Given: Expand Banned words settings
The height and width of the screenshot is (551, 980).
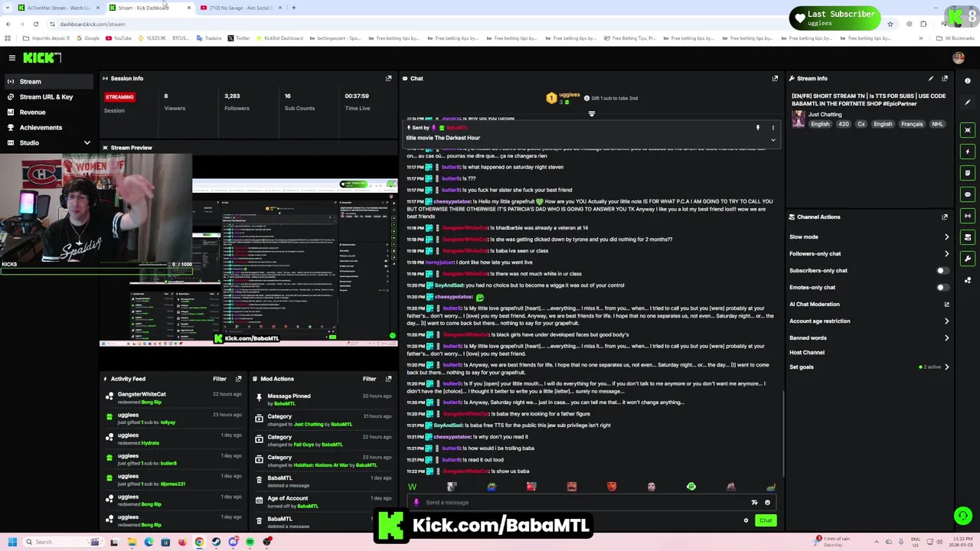Looking at the screenshot, I should pyautogui.click(x=946, y=338).
